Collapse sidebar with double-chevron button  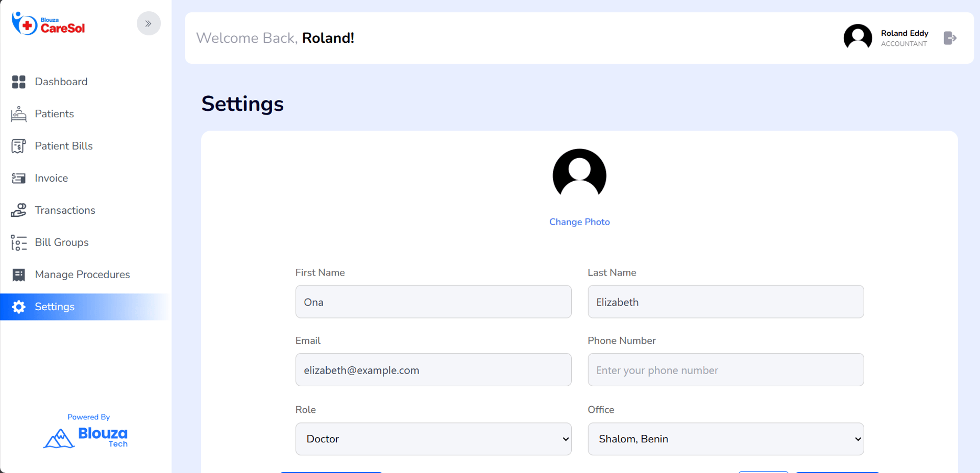(149, 23)
